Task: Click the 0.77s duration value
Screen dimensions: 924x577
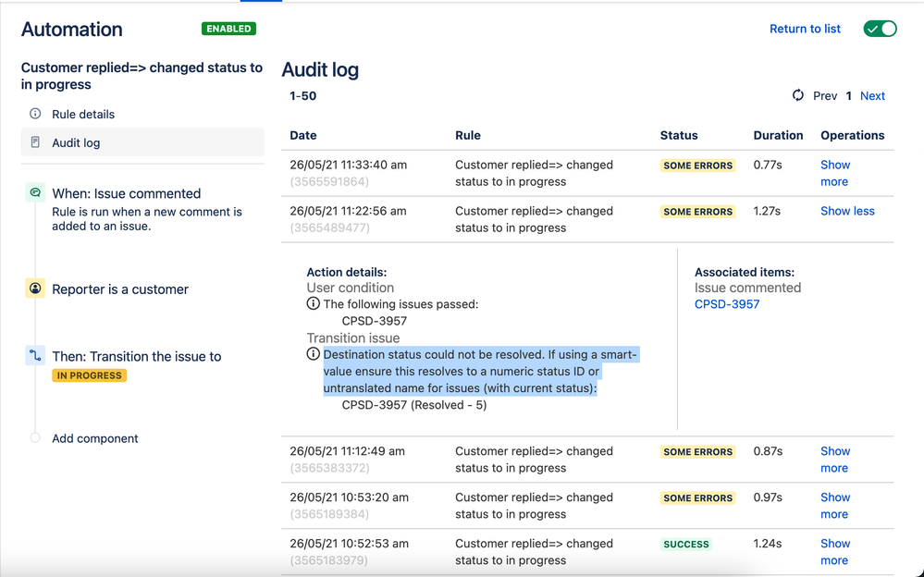Action: (768, 165)
